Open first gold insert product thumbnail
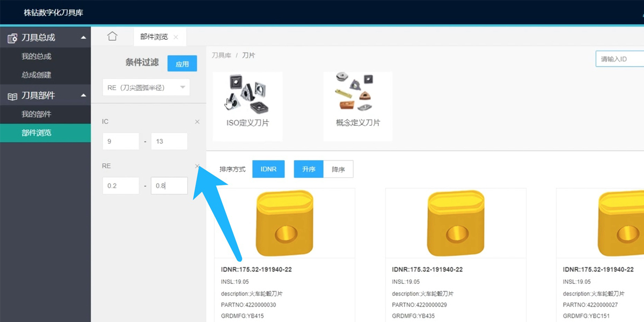644x322 pixels. point(284,223)
